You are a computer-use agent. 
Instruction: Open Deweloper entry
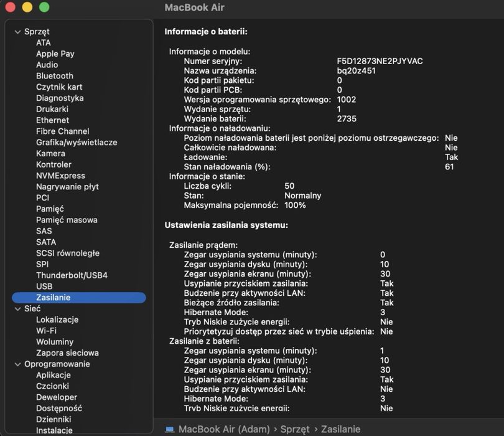click(57, 397)
